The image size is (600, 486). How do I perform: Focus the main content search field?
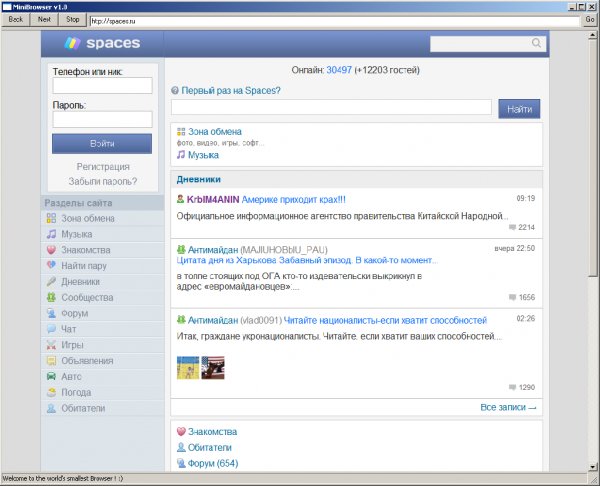click(x=331, y=107)
